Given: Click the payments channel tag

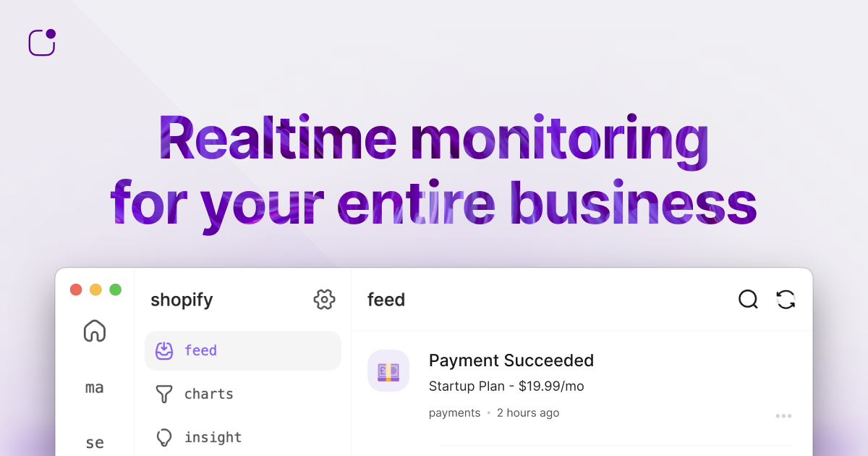Looking at the screenshot, I should pos(454,413).
